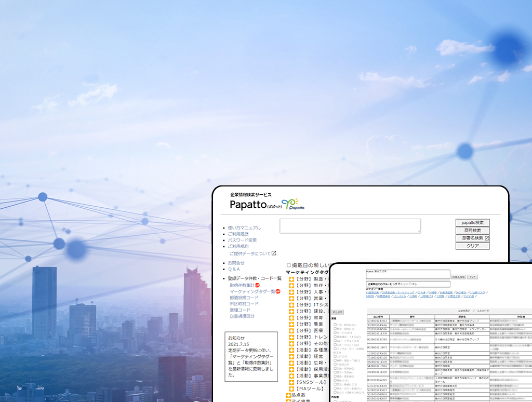
Task: Open the ご利用規約 link
Action: coord(238,246)
